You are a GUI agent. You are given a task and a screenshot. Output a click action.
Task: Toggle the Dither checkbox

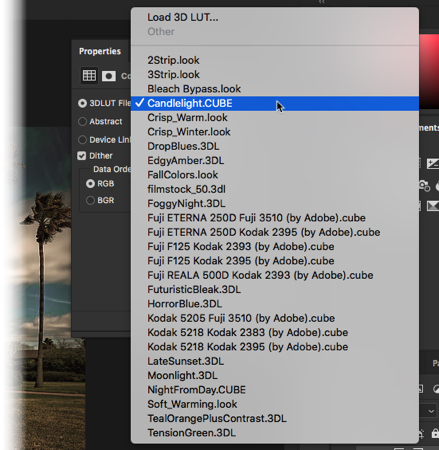point(82,156)
